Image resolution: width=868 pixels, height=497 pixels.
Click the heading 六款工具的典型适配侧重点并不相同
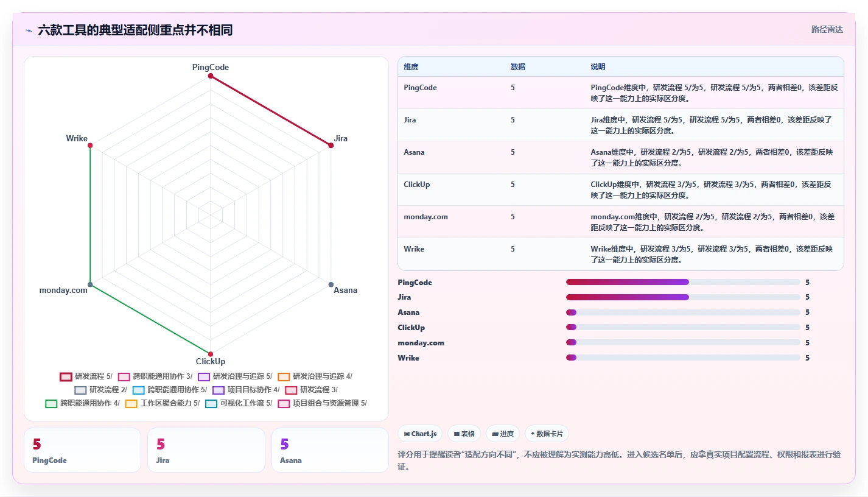tap(135, 30)
